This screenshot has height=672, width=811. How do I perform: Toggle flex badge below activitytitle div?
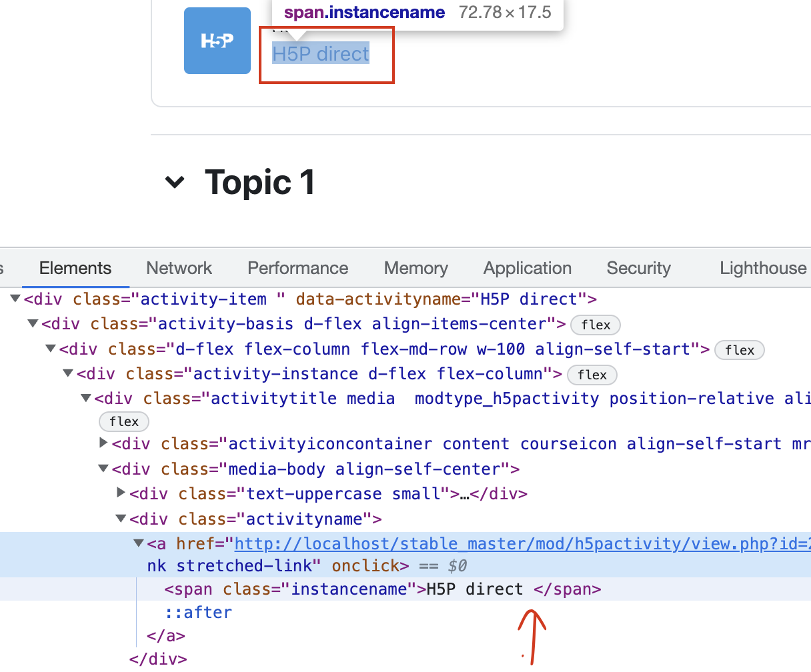tap(124, 421)
